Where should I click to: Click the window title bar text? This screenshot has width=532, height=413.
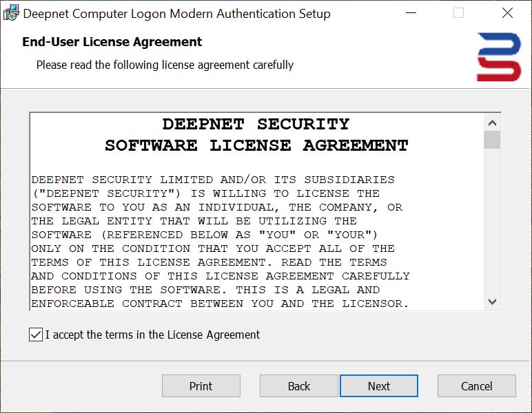[177, 14]
